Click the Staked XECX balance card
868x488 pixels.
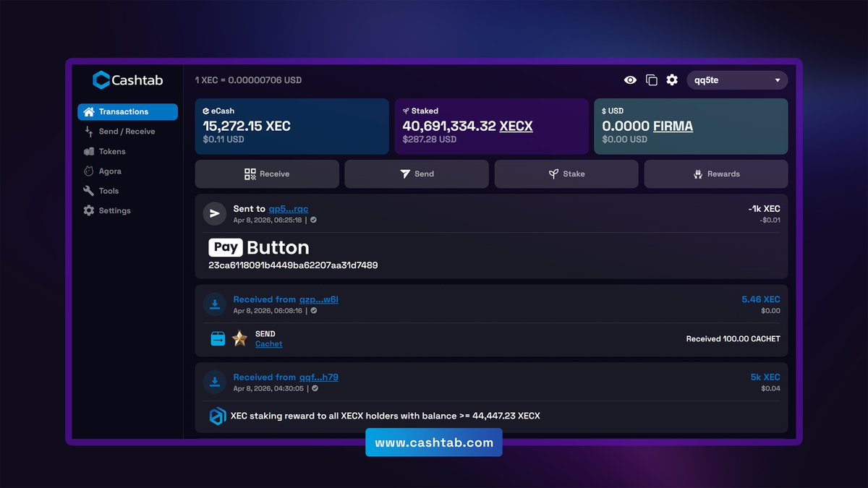tap(492, 127)
